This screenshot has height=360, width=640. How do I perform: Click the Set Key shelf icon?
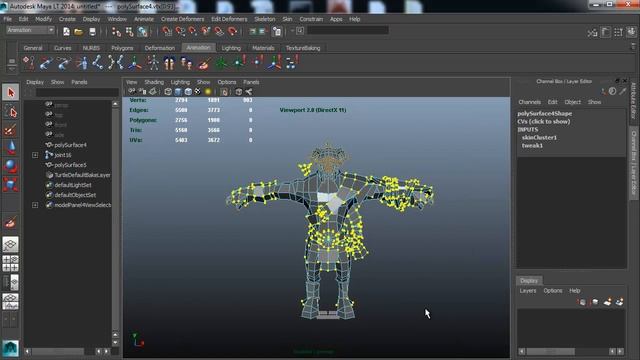tap(29, 63)
